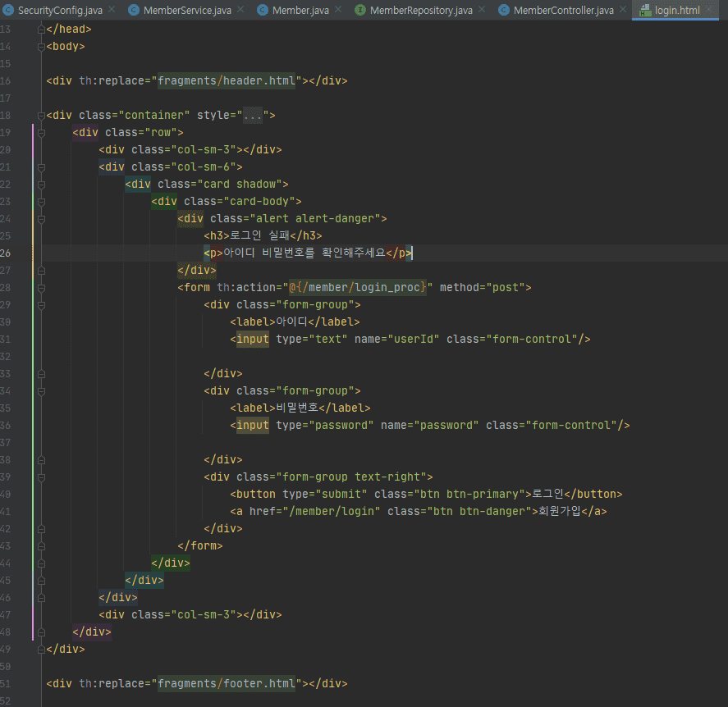Click the href value "/member/login"
The width and height of the screenshot is (728, 707).
pyautogui.click(x=332, y=511)
